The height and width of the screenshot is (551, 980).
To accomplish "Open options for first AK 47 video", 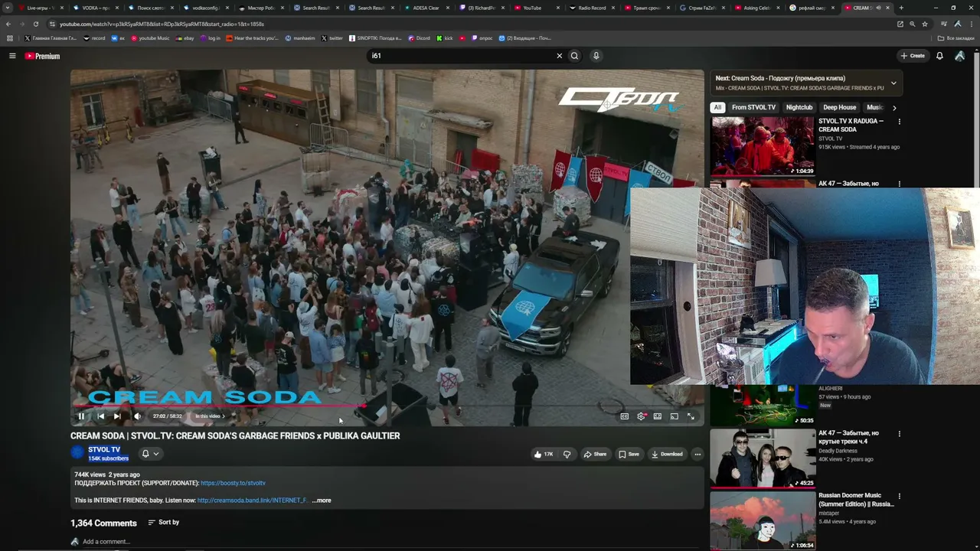I will 900,184.
